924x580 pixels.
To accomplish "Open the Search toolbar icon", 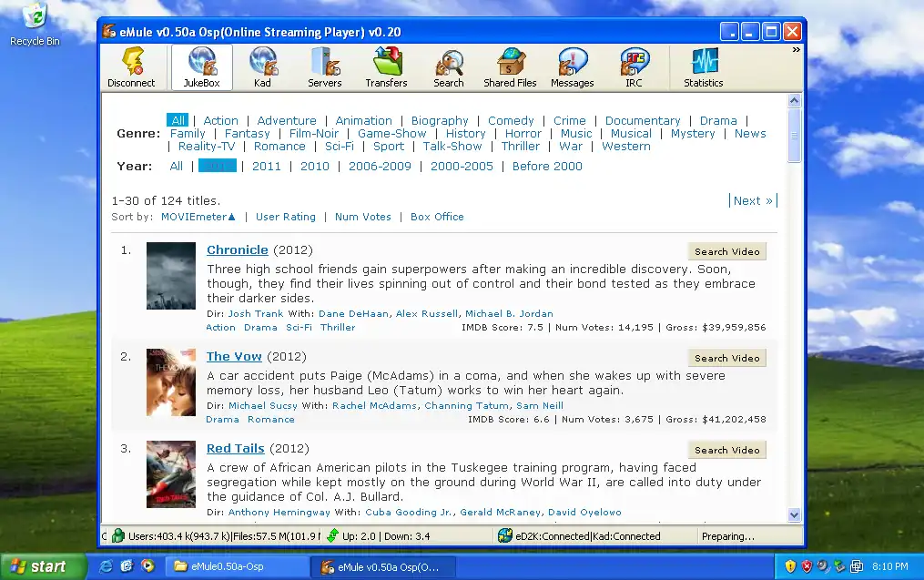I will click(449, 67).
